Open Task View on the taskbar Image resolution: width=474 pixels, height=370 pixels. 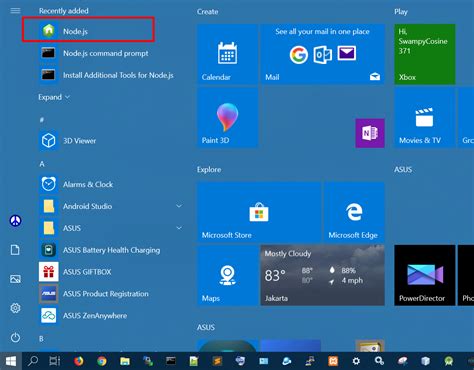pyautogui.click(x=55, y=361)
